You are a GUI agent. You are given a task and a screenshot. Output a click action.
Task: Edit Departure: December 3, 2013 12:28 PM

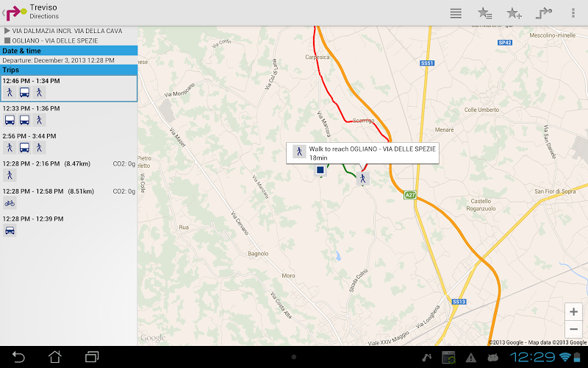(x=68, y=60)
